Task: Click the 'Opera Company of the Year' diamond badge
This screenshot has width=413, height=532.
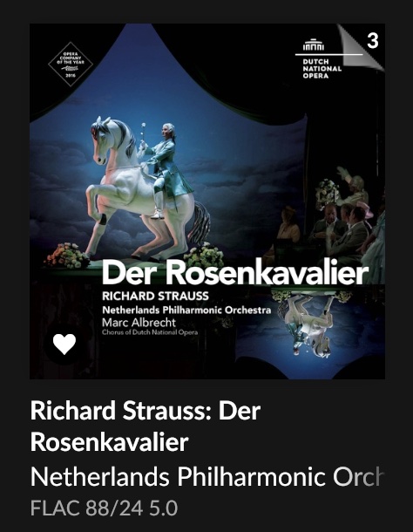Action: (71, 65)
